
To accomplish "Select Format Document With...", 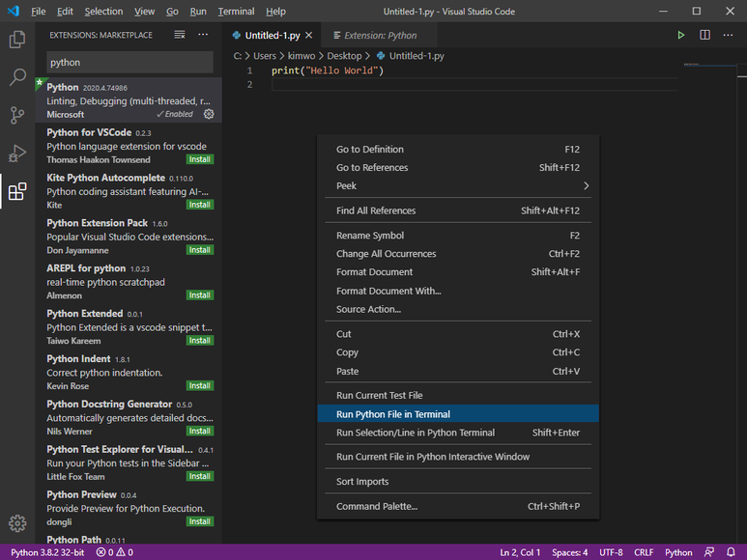I will 458,291.
